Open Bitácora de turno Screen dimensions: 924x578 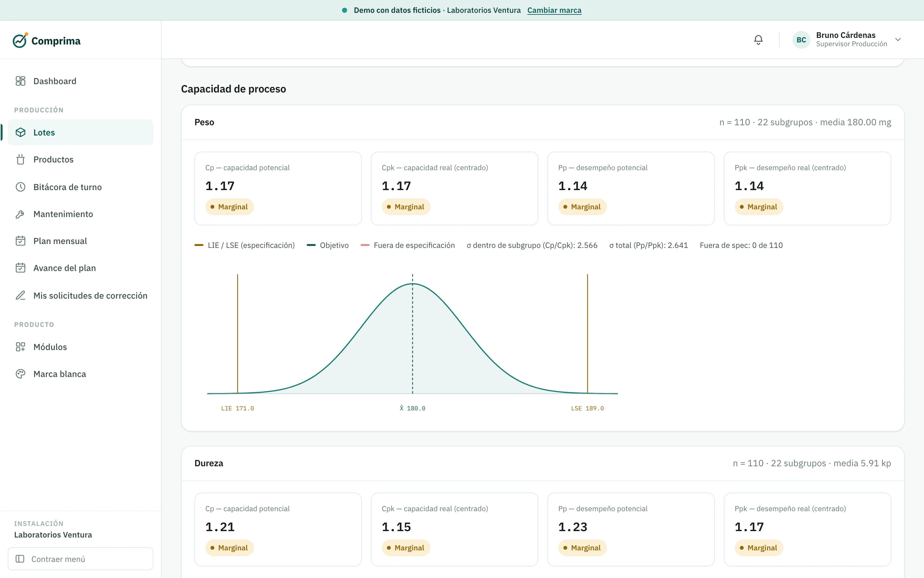coord(80,187)
